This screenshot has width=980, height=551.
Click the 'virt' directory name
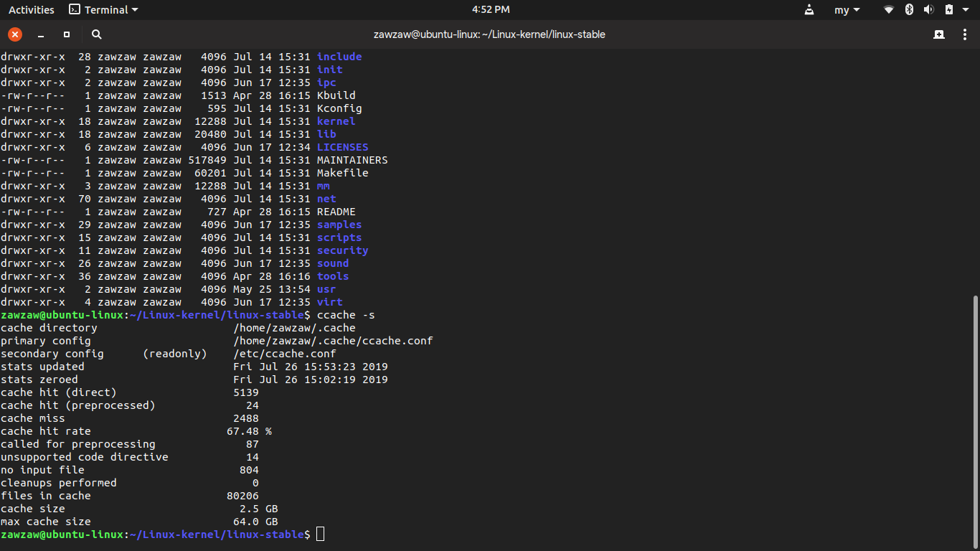click(330, 302)
